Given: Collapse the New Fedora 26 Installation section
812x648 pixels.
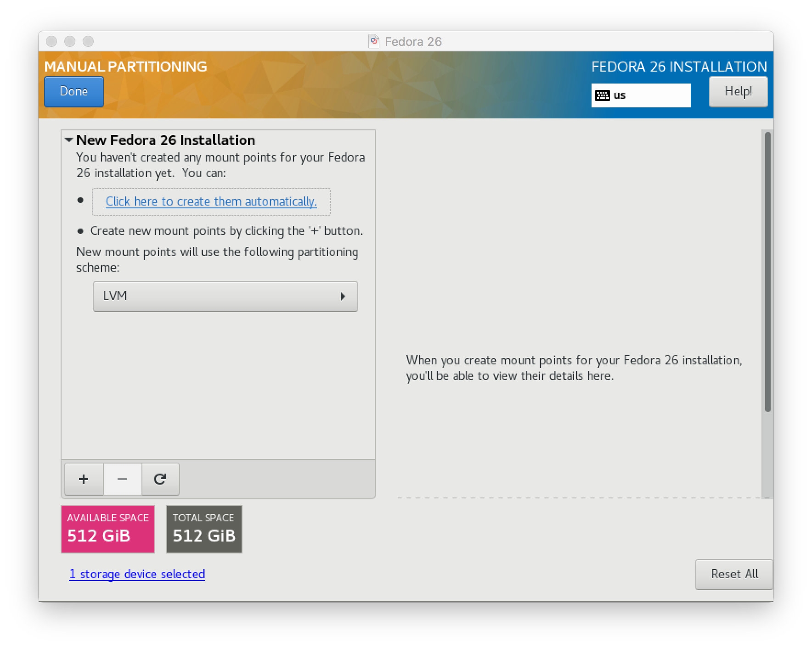Looking at the screenshot, I should pyautogui.click(x=69, y=140).
